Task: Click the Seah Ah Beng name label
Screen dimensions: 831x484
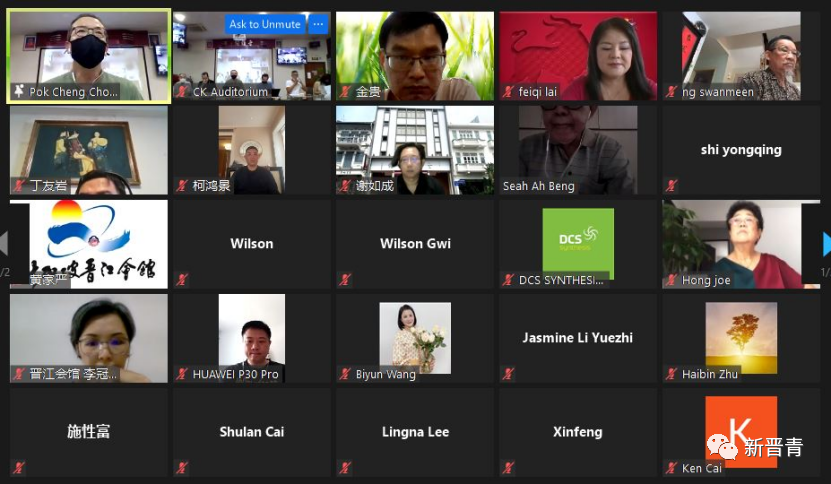Action: [538, 186]
